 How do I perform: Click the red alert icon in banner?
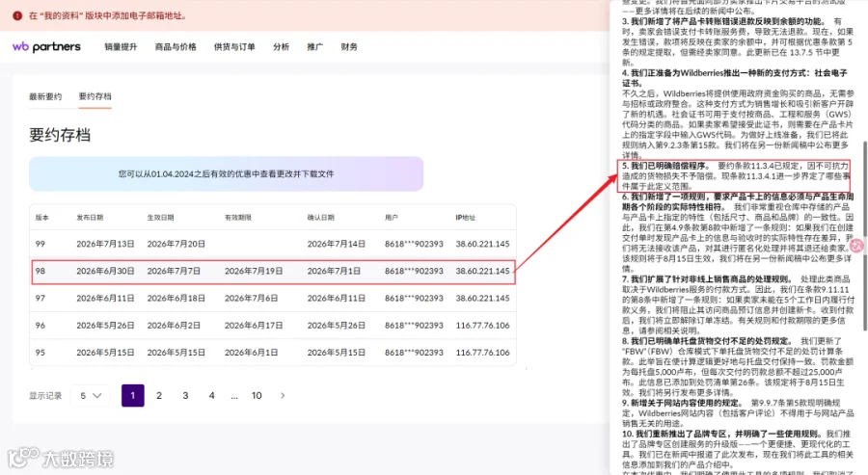[17, 16]
